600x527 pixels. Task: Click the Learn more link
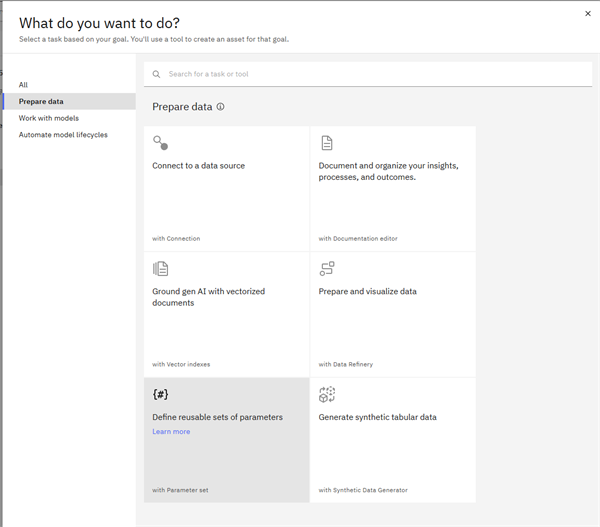click(171, 432)
